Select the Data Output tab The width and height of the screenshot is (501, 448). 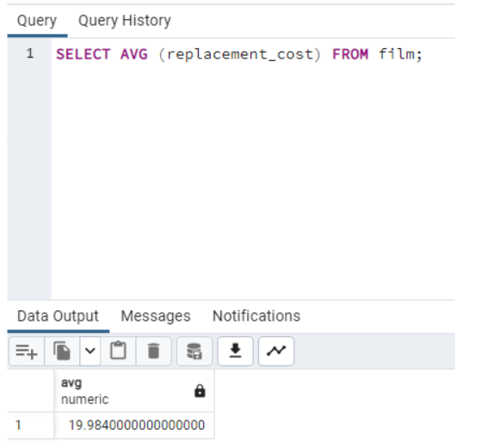coord(58,316)
